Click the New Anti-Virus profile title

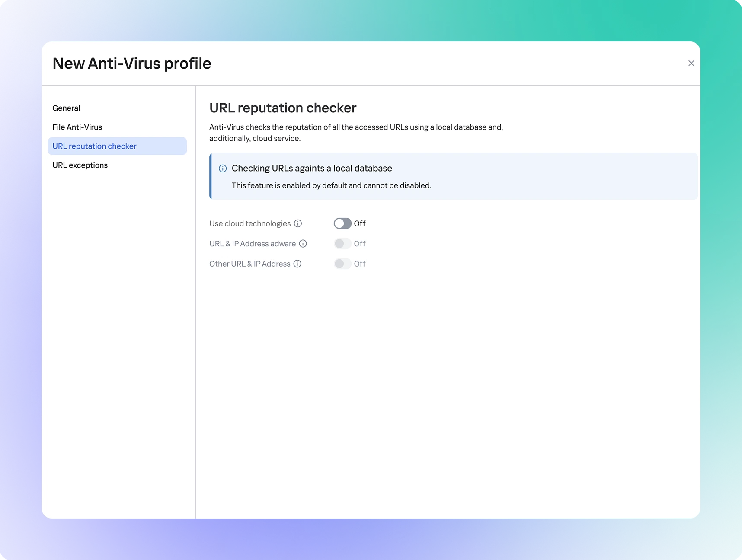tap(132, 64)
